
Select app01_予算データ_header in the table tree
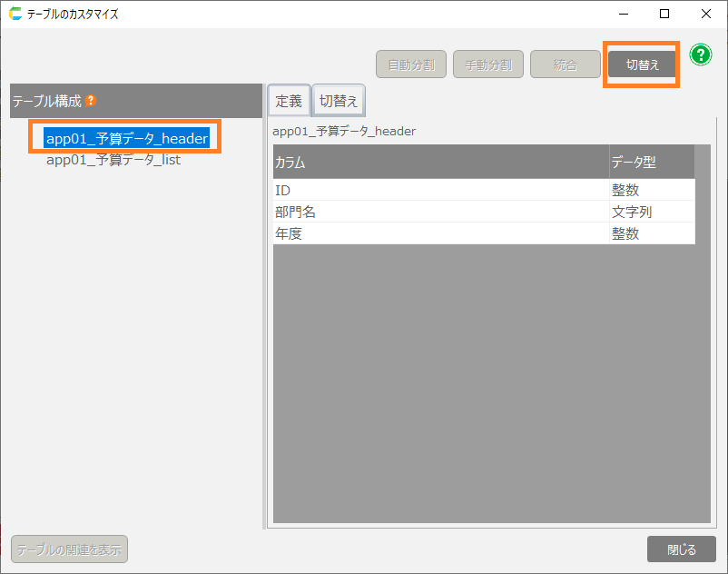click(127, 139)
